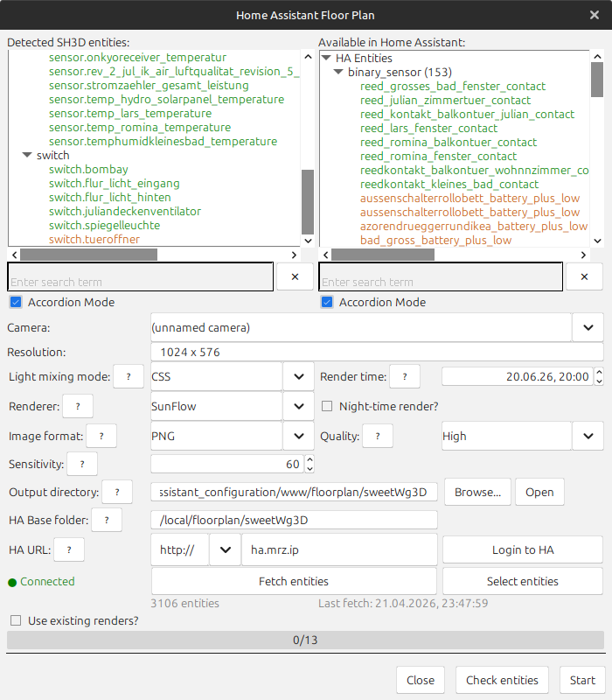Select reed_lars_fenster_contact entity
Viewport: 612px width, 700px height.
tap(428, 128)
